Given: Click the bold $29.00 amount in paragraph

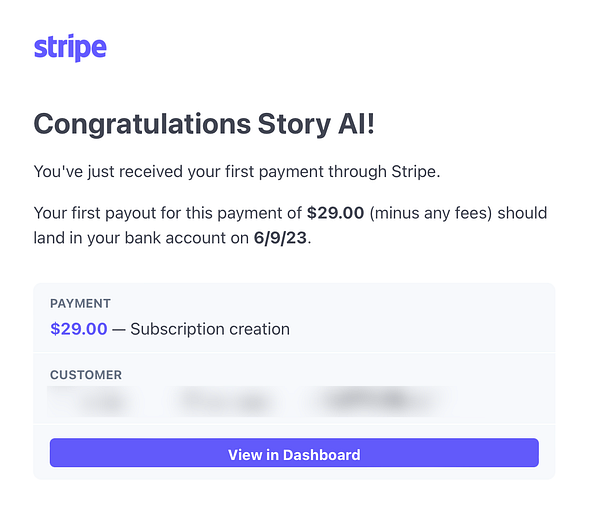Looking at the screenshot, I should [x=335, y=213].
